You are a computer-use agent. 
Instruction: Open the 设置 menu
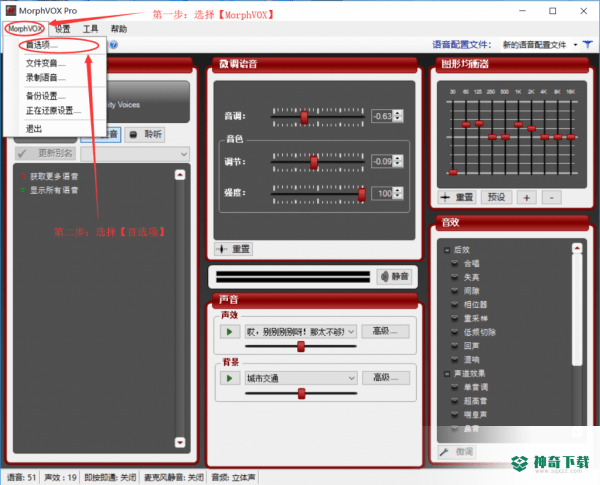(x=62, y=29)
